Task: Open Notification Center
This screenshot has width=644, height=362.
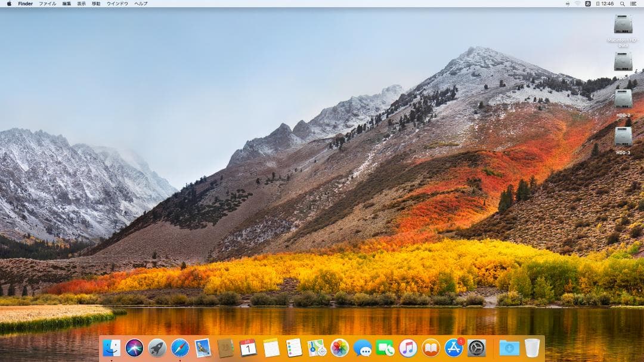Action: coord(634,4)
